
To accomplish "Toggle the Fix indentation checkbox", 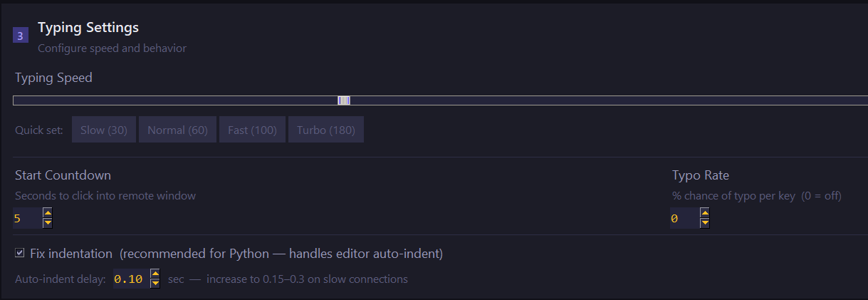I will tap(20, 253).
